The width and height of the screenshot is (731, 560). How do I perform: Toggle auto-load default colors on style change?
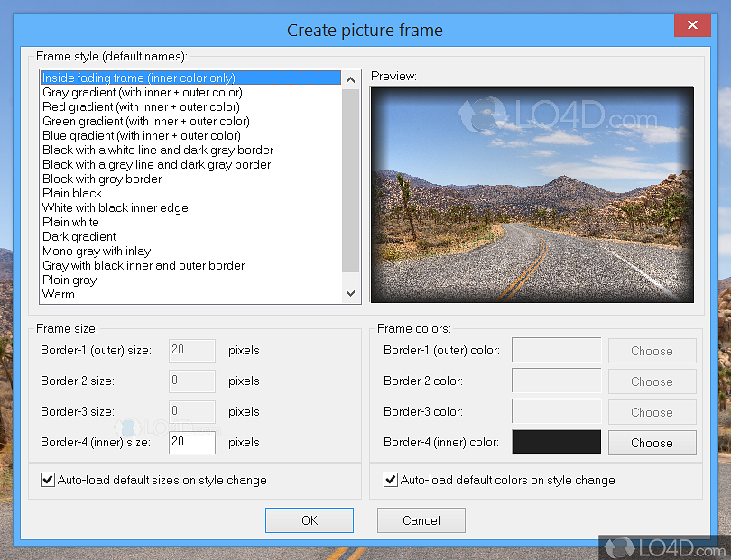pos(391,481)
